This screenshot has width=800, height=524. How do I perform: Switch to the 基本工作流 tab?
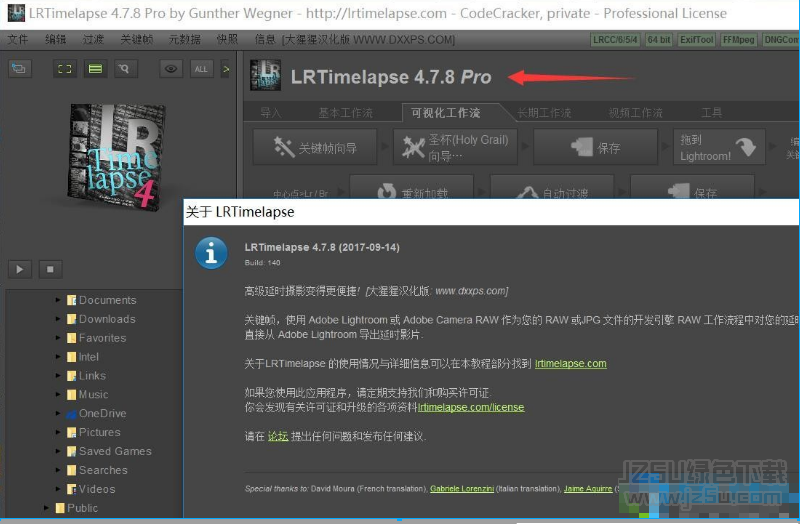tap(345, 113)
